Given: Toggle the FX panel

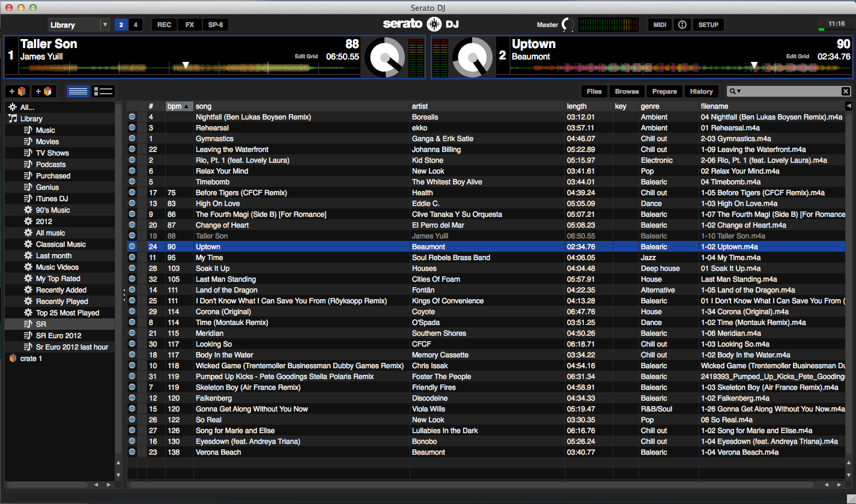Looking at the screenshot, I should pos(190,25).
